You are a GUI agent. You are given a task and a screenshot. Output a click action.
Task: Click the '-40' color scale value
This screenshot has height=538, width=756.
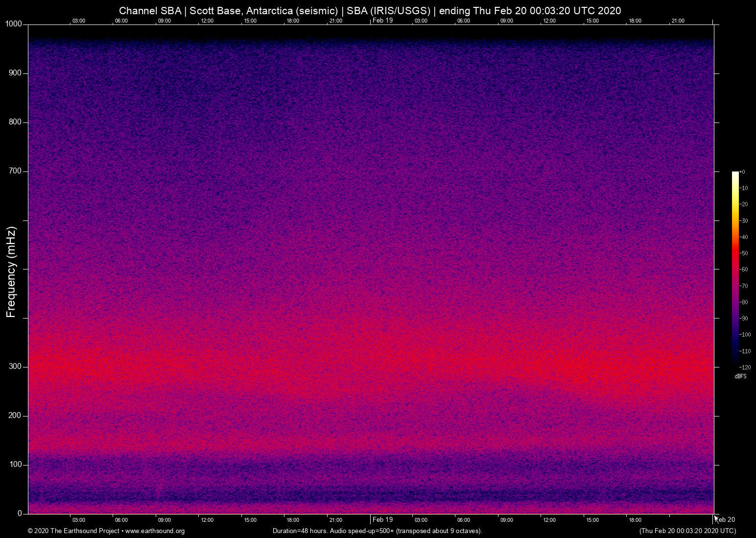click(743, 237)
